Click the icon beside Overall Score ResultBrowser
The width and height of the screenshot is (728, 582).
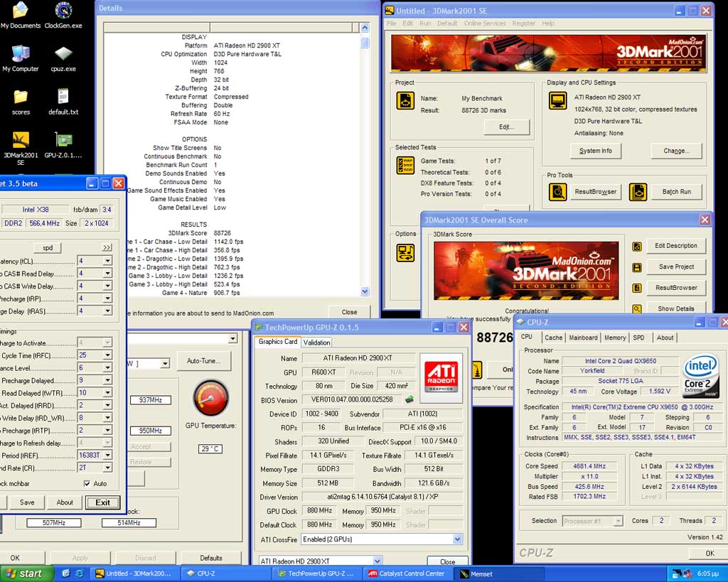tap(637, 289)
